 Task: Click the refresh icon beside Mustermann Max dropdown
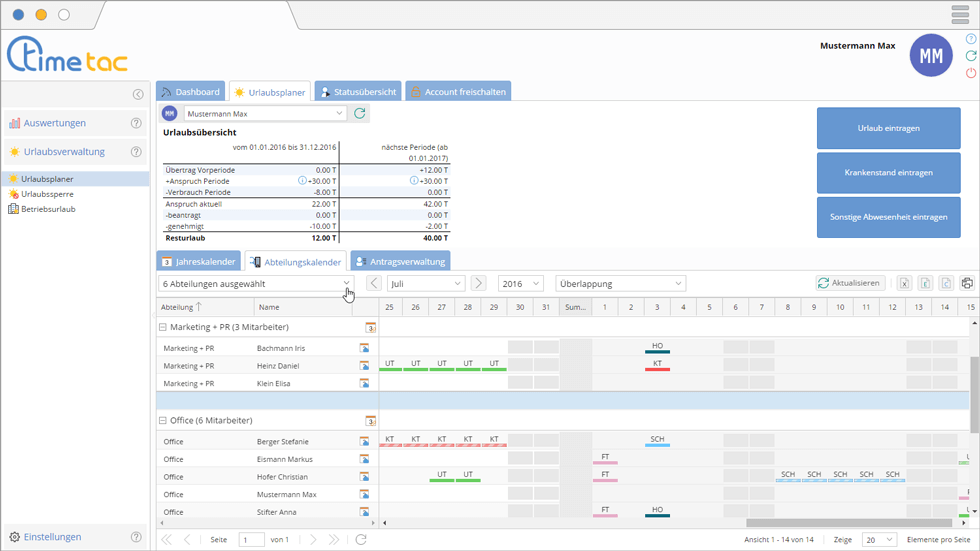click(x=360, y=114)
